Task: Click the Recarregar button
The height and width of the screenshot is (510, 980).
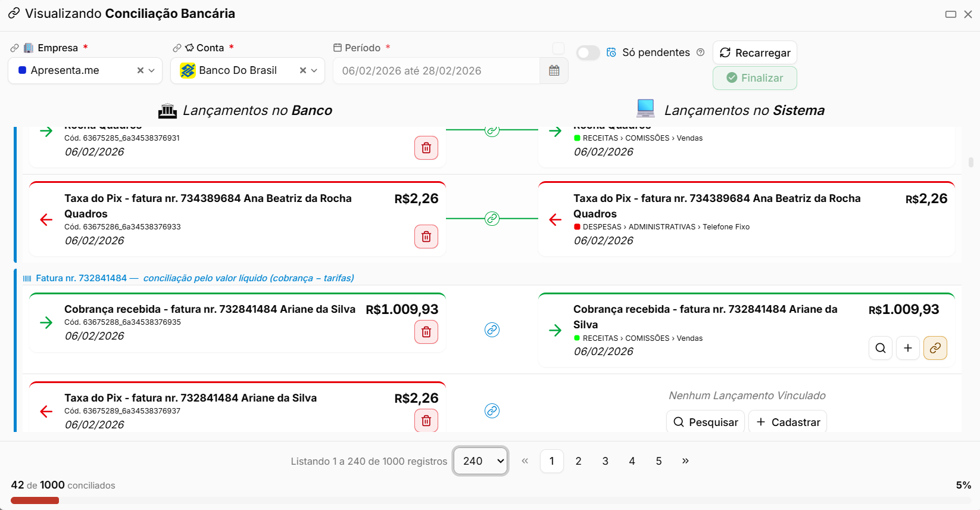Action: pyautogui.click(x=755, y=52)
